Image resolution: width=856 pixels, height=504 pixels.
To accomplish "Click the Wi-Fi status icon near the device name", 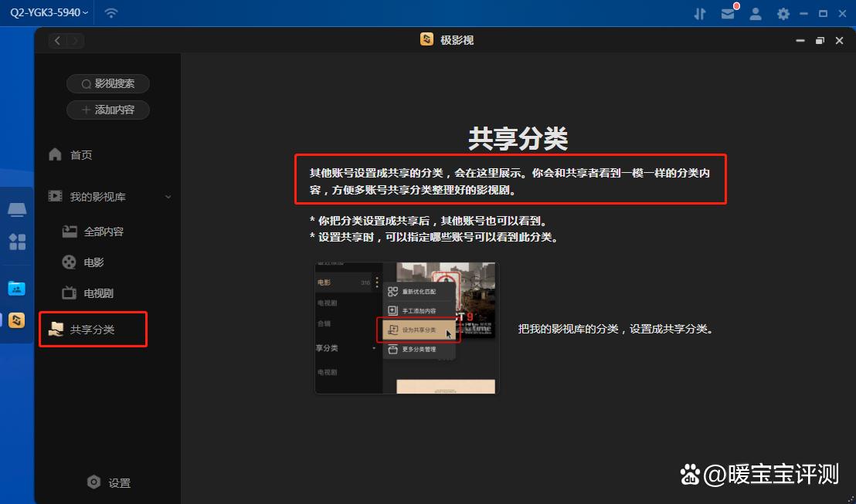I will [110, 12].
